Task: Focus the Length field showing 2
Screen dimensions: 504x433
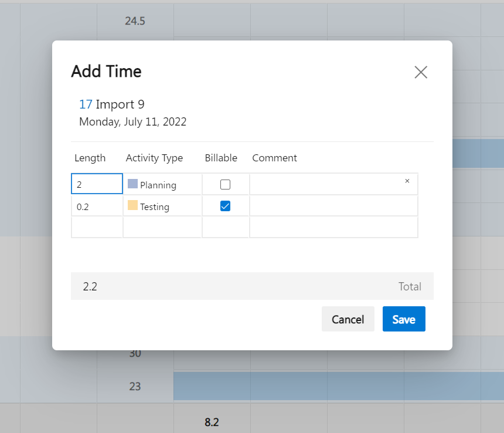Action: pos(97,184)
